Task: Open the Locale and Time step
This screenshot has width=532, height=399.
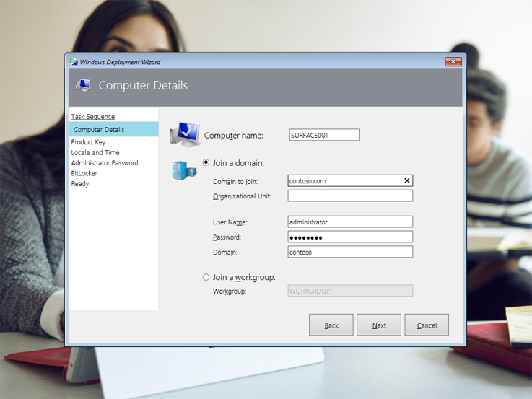Action: coord(95,153)
